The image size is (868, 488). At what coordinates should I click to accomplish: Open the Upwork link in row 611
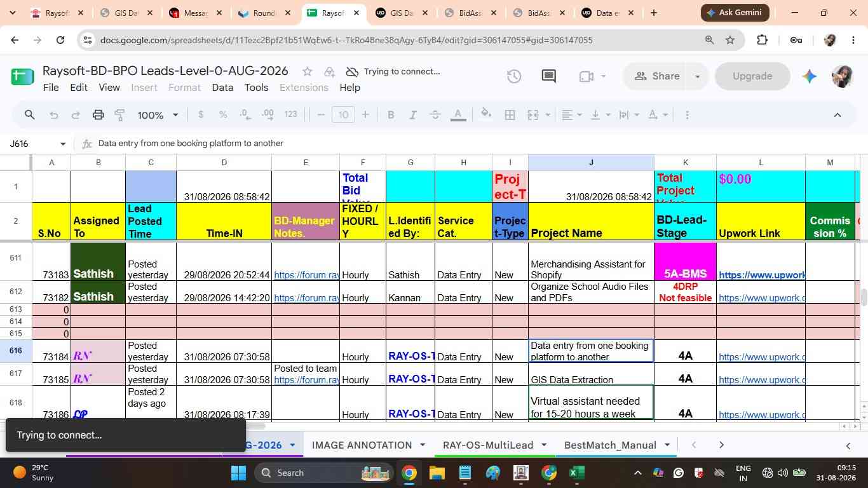761,275
